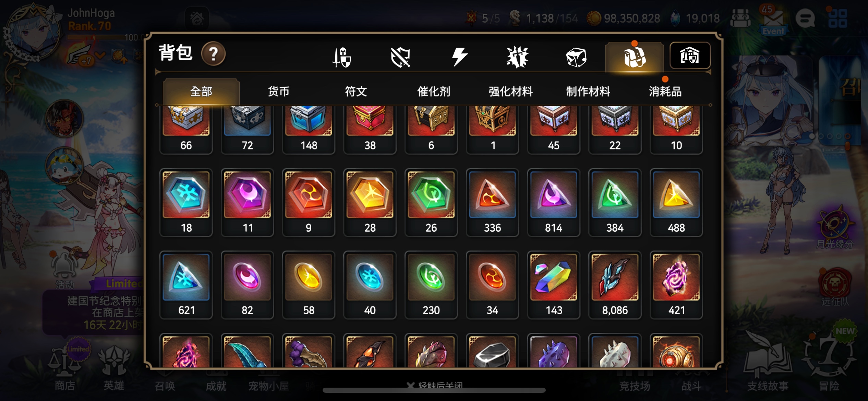Select the item showing 8,086 count
The width and height of the screenshot is (868, 401).
615,285
